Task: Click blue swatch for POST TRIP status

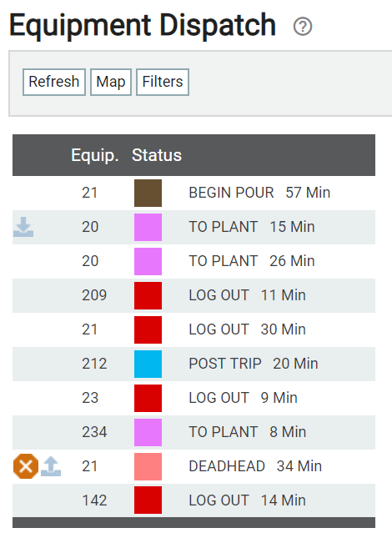Action: 148,364
